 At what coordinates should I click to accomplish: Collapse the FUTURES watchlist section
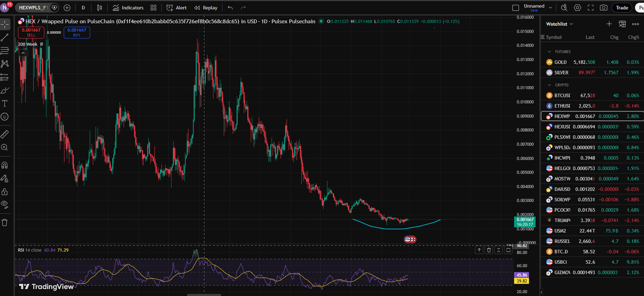click(550, 52)
